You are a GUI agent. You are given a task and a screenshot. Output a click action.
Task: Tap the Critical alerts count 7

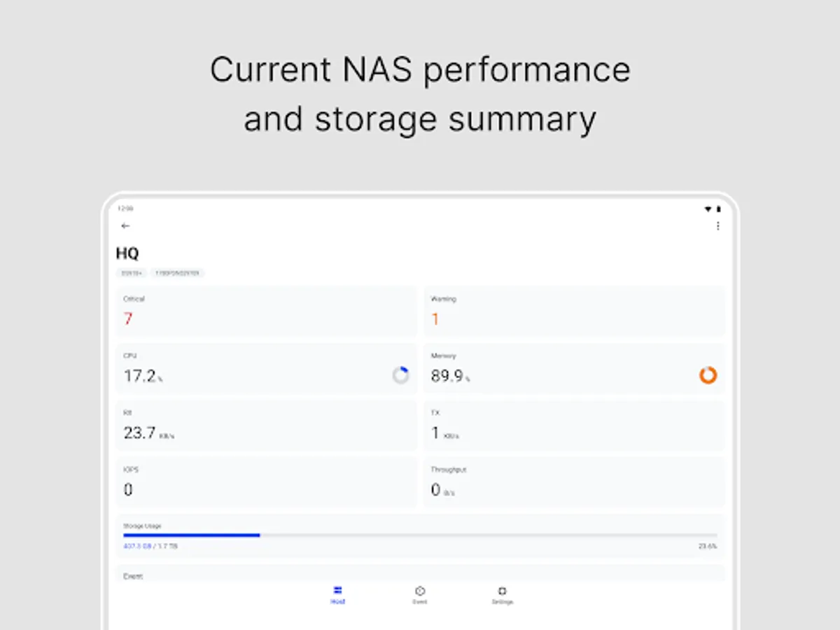[128, 318]
